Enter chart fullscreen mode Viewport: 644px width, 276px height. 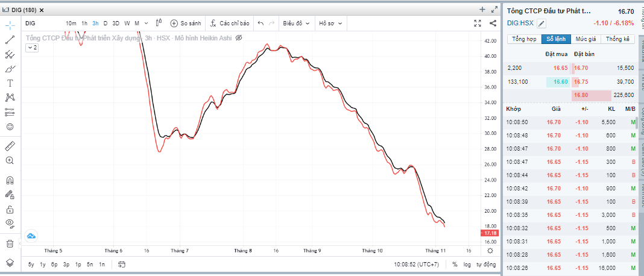click(x=477, y=24)
